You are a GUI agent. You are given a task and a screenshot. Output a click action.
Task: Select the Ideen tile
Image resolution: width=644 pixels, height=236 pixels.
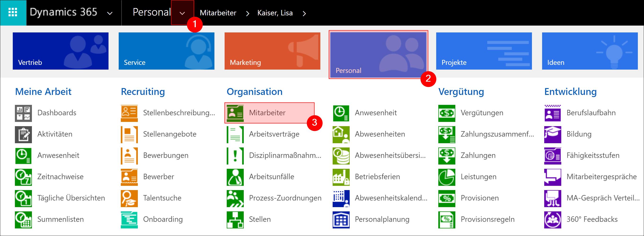point(590,51)
